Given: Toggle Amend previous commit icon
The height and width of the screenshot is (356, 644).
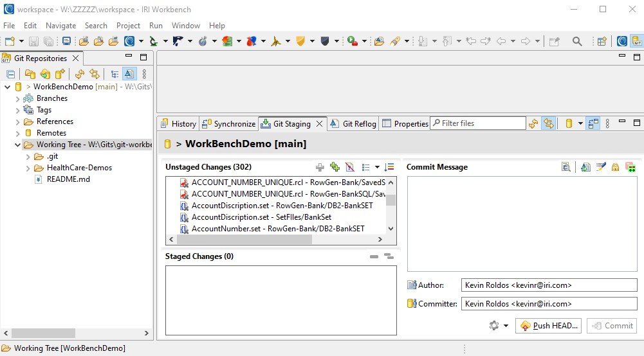Looking at the screenshot, I should pos(585,167).
